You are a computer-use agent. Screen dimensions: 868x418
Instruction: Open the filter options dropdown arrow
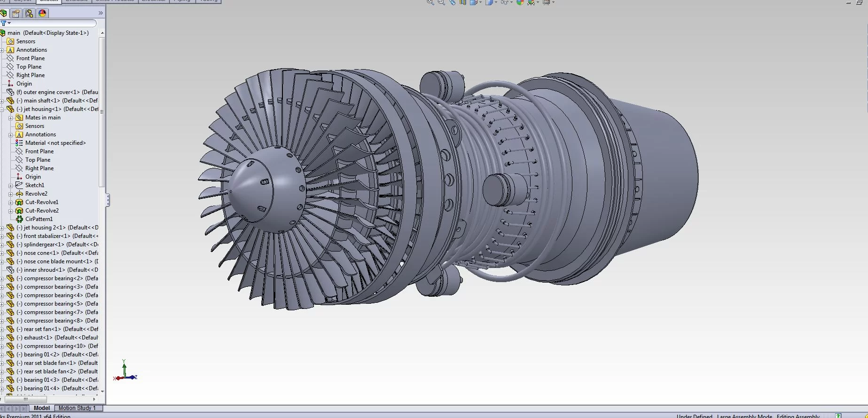(9, 23)
